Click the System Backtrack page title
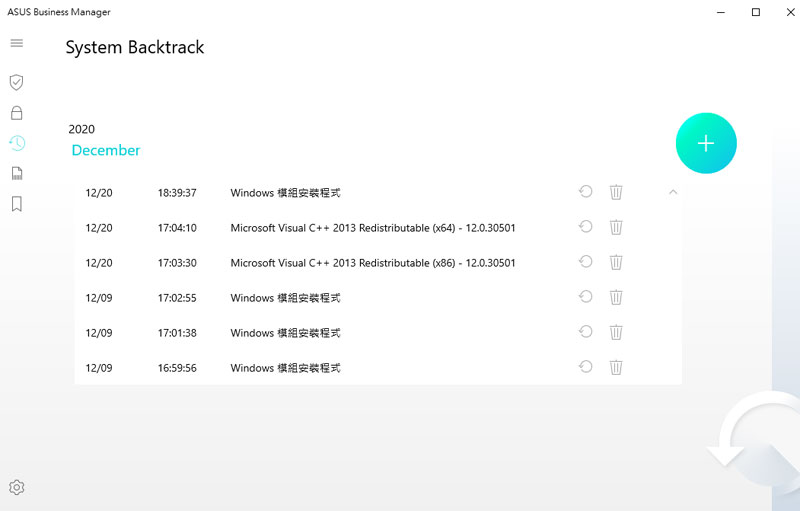Viewport: 800px width, 511px height. click(135, 47)
